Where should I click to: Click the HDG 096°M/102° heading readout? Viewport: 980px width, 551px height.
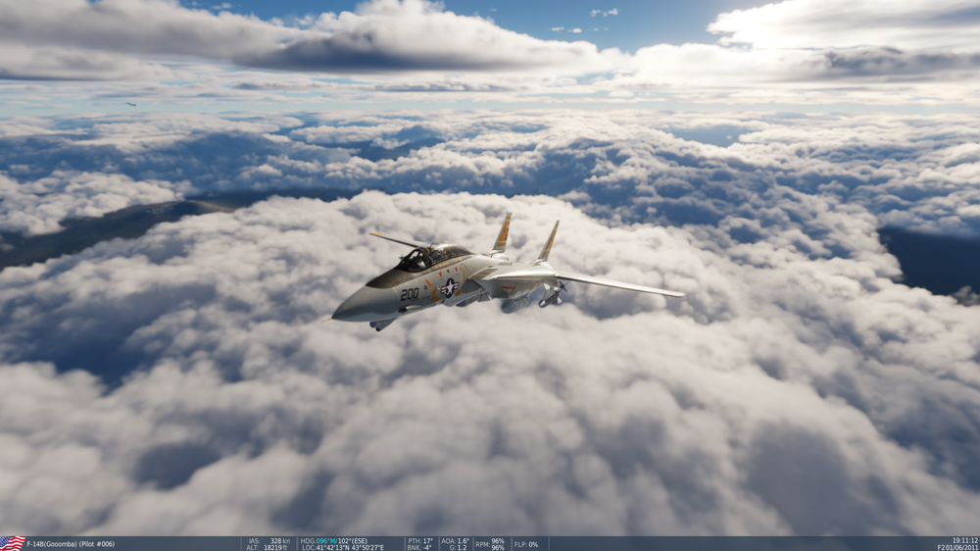tap(334, 541)
